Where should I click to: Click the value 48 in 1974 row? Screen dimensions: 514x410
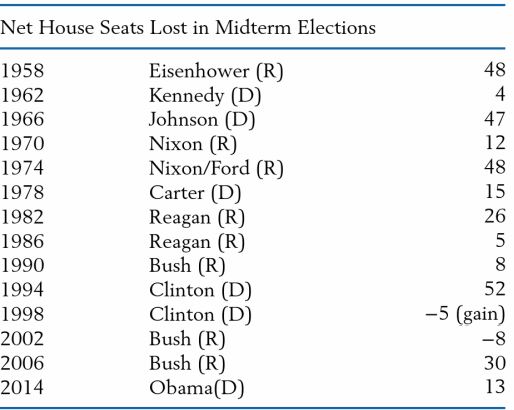click(495, 168)
